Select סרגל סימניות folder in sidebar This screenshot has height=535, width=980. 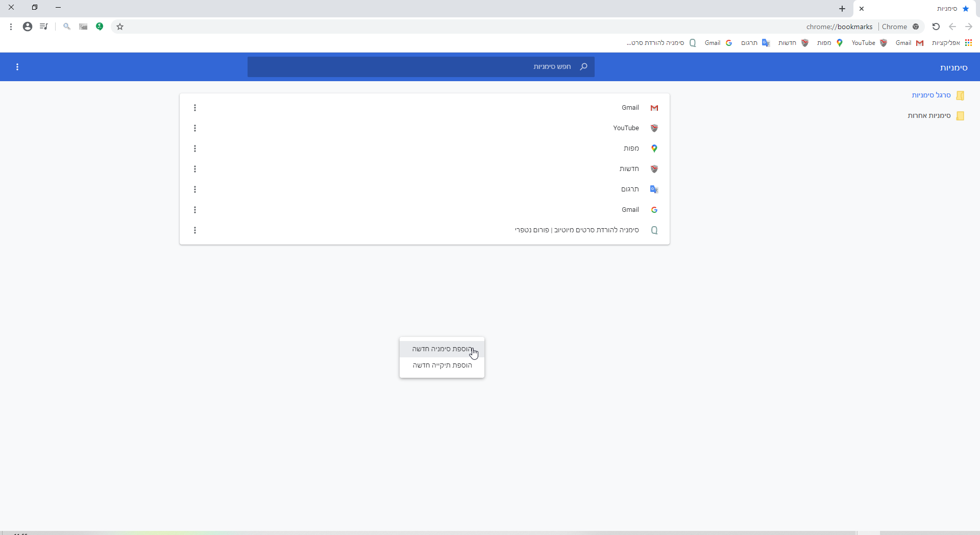(x=938, y=95)
